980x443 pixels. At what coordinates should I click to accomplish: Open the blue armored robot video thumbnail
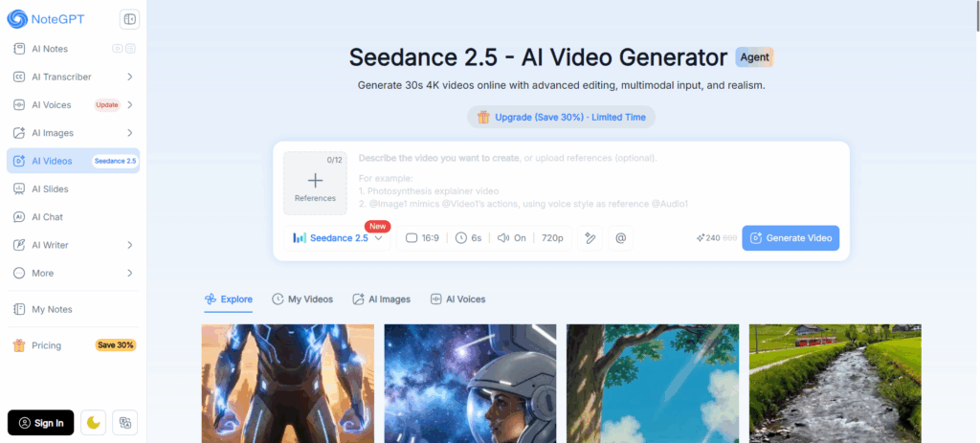click(288, 384)
